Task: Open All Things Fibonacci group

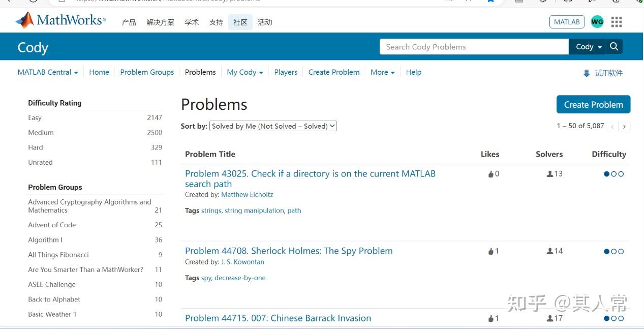Action: (x=58, y=255)
